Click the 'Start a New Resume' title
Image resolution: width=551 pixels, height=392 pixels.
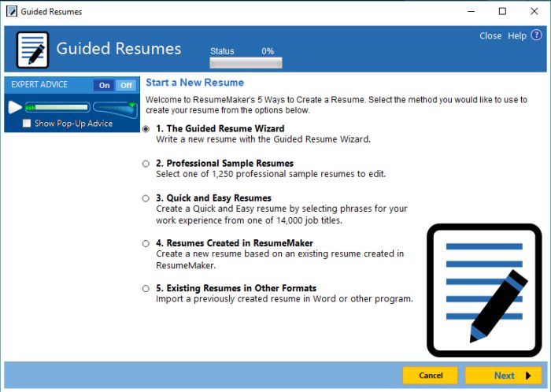[195, 83]
